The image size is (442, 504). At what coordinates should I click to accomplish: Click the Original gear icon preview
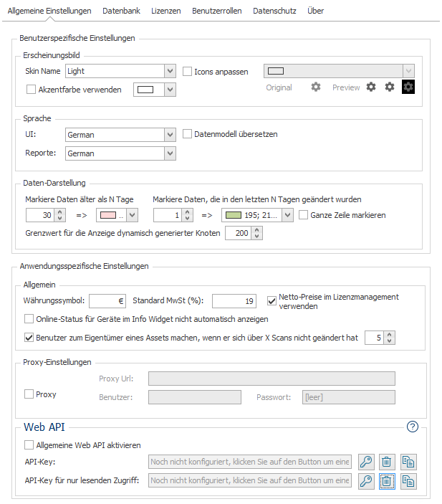(x=316, y=87)
